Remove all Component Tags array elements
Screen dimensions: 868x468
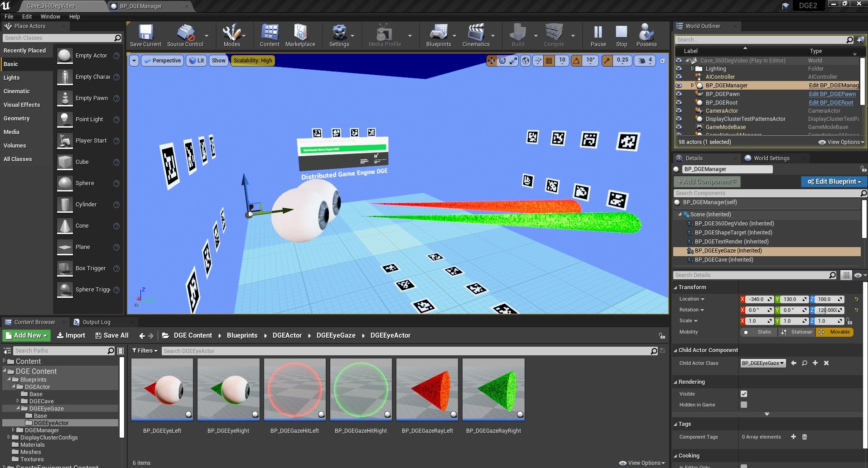[x=805, y=437]
